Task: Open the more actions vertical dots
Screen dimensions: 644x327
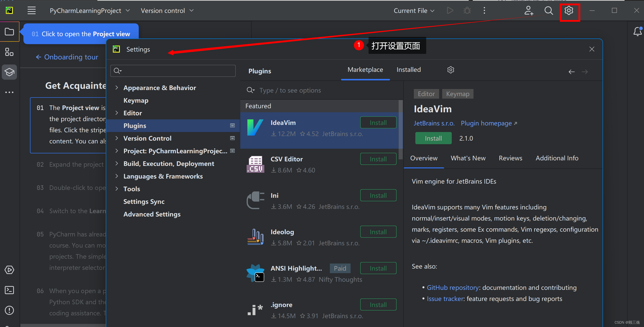Action: 484,11
